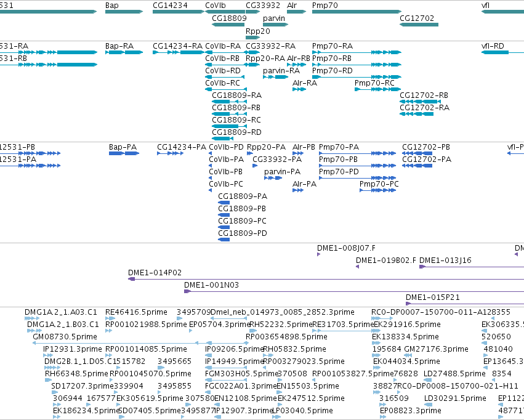Click the Bap-RA transcript label
Image resolution: width=524 pixels, height=420 pixels.
tap(119, 46)
